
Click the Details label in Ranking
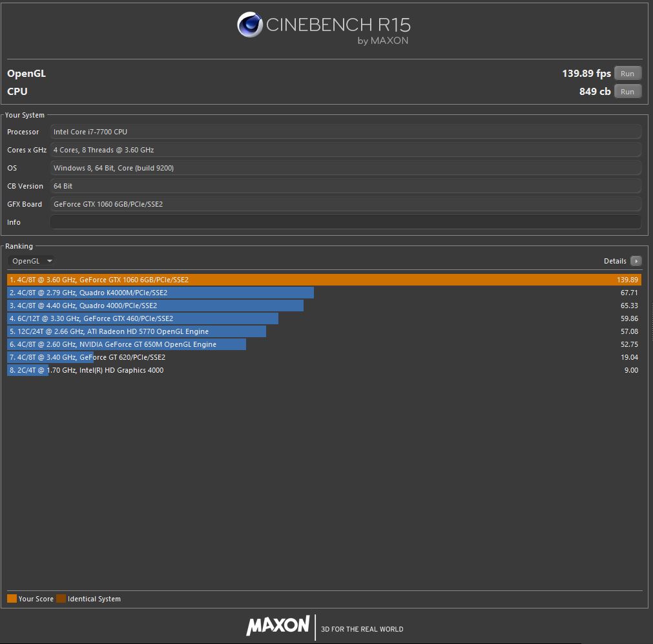click(x=615, y=261)
